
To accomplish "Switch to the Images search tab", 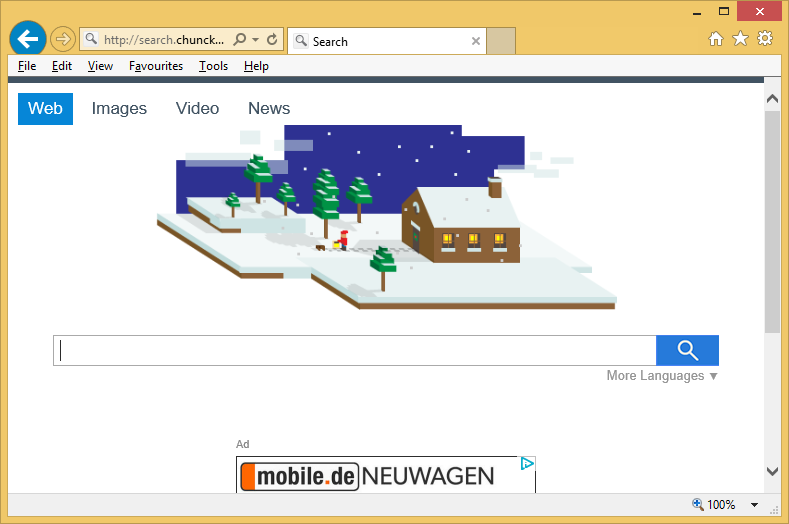I will coord(119,109).
